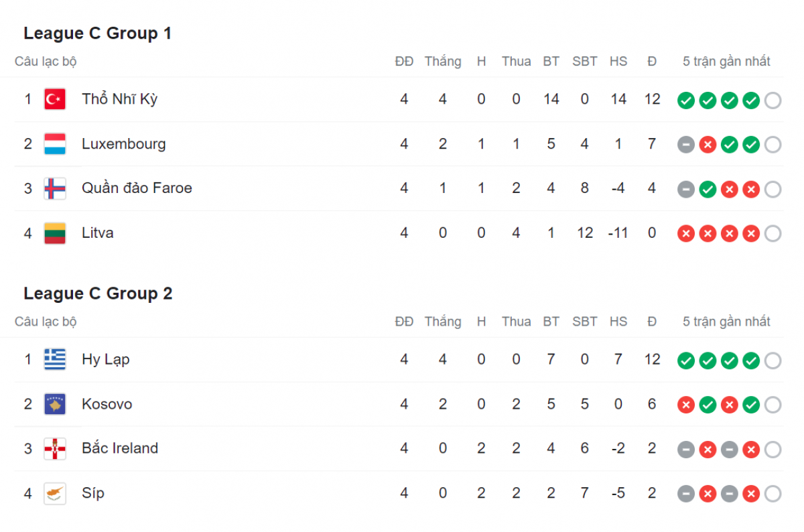The width and height of the screenshot is (804, 532).
Task: Open the Kosovo team page
Action: click(107, 404)
